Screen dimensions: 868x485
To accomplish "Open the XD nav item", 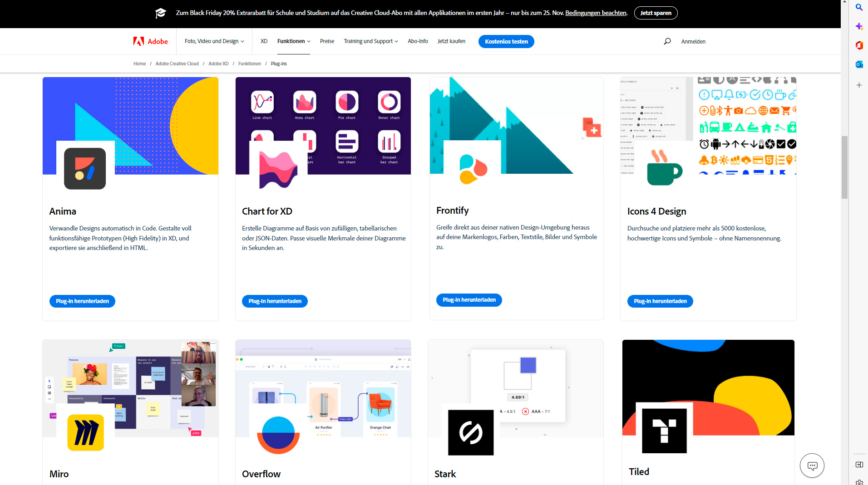I will tap(264, 41).
